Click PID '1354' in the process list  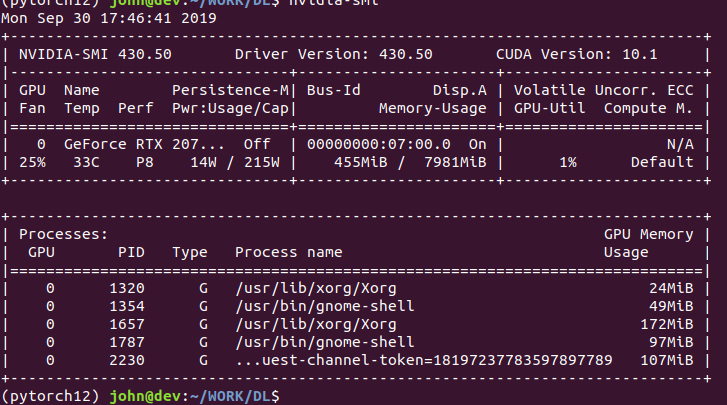[127, 306]
